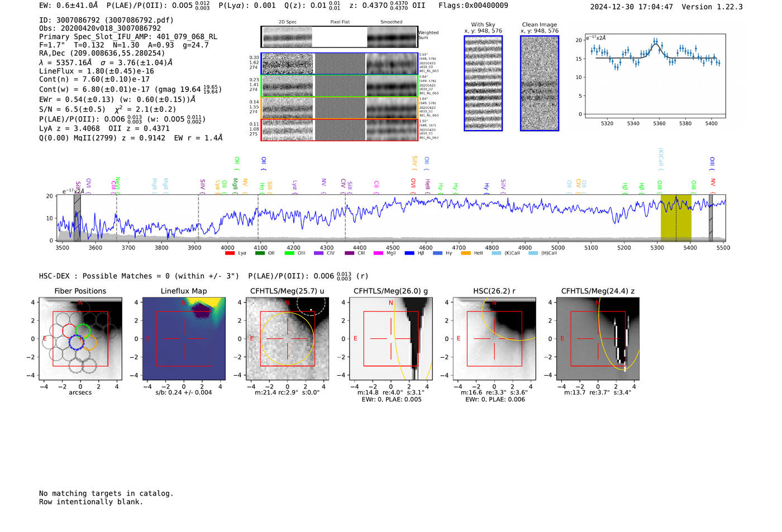The height and width of the screenshot is (532, 782).
Task: Click the green-bordered 2D spectrum fiber row
Action: click(x=339, y=86)
